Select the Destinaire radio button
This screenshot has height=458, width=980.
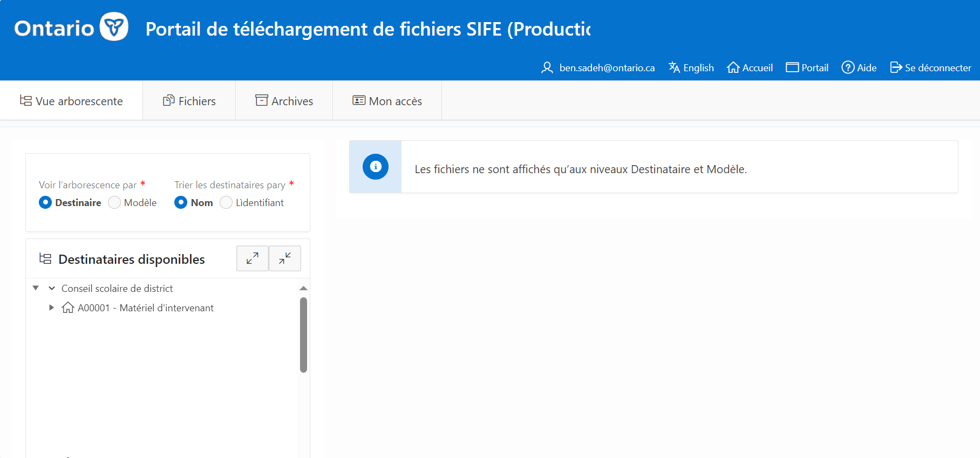[45, 202]
